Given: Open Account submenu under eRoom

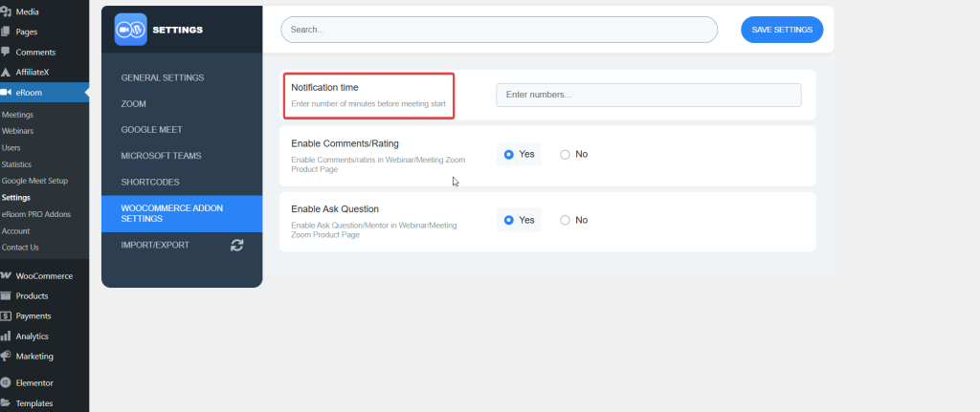Looking at the screenshot, I should point(15,231).
